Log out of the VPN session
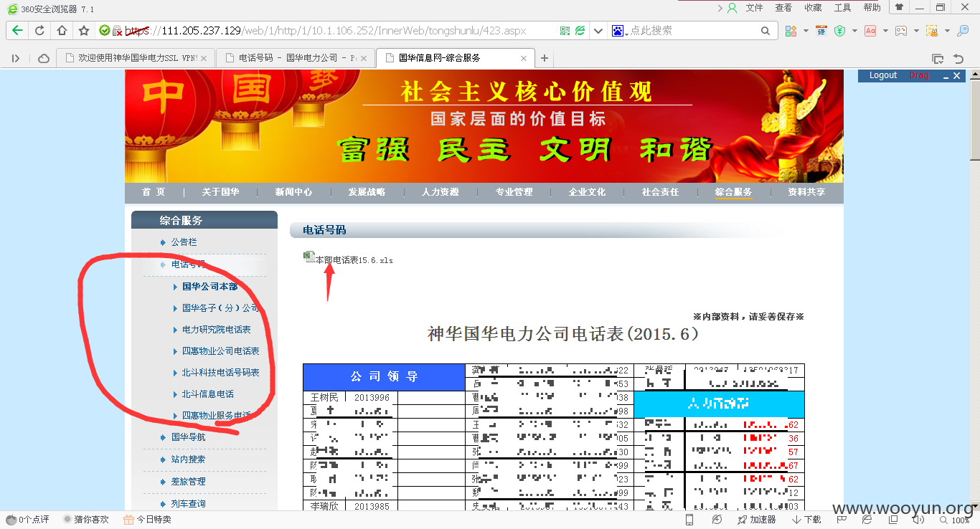The width and height of the screenshot is (980, 529). pos(883,75)
